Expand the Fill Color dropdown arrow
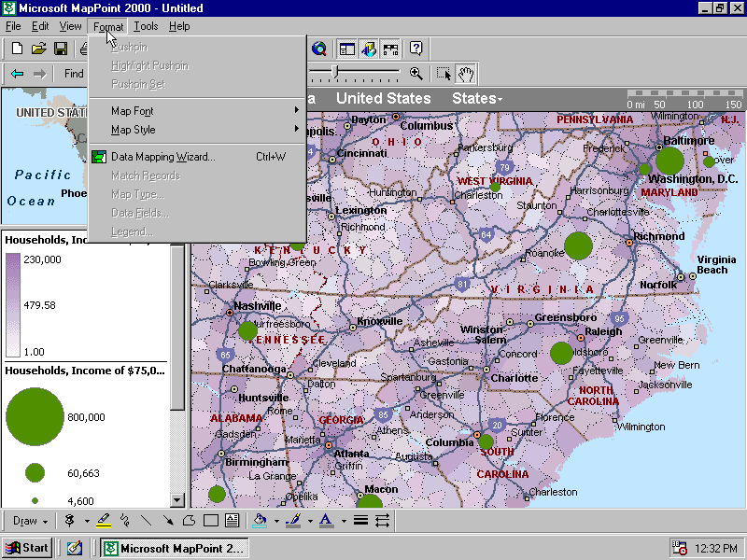 (276, 522)
